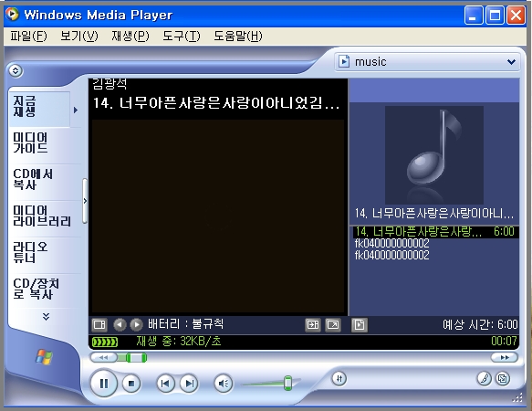This screenshot has width=532, height=411.
Task: Click the seek bar position handle
Action: click(x=136, y=358)
